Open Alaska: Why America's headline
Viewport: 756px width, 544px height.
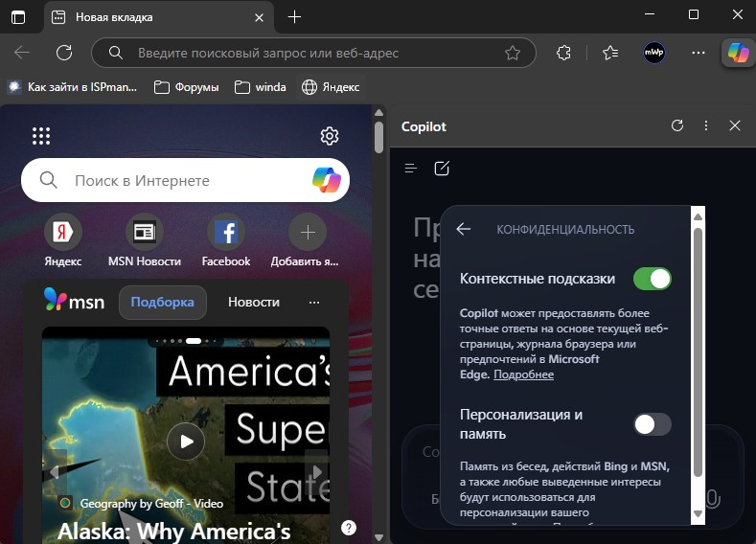click(174, 532)
